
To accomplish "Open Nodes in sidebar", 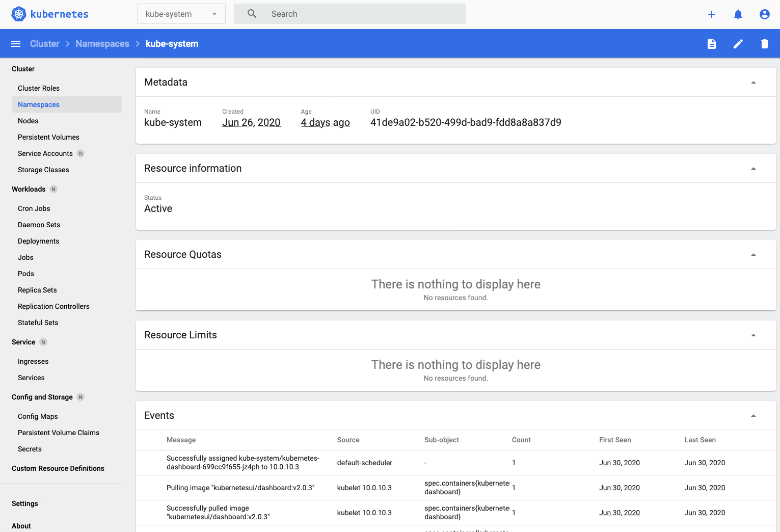I will pyautogui.click(x=28, y=121).
